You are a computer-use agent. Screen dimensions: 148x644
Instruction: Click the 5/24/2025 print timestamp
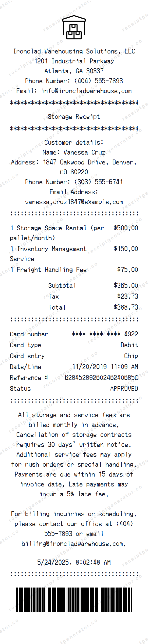point(74,562)
